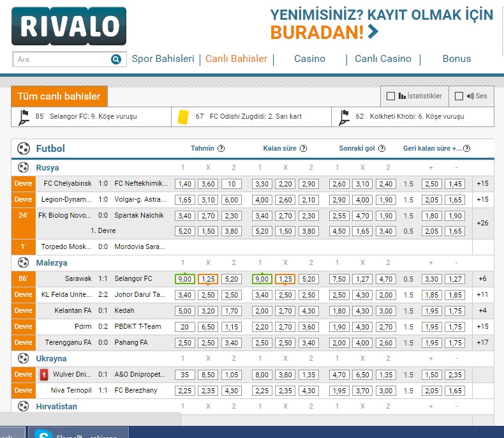Expand +4 bets for Kelantan FA match
The height and width of the screenshot is (438, 504).
(482, 310)
